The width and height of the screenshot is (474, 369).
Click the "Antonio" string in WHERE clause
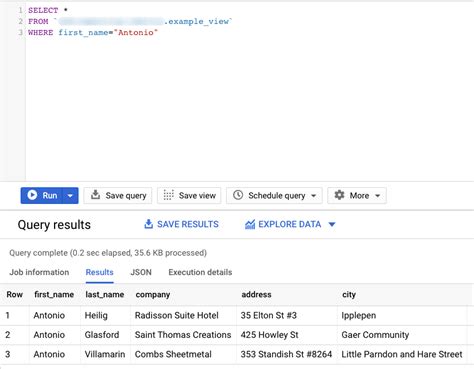pos(136,32)
